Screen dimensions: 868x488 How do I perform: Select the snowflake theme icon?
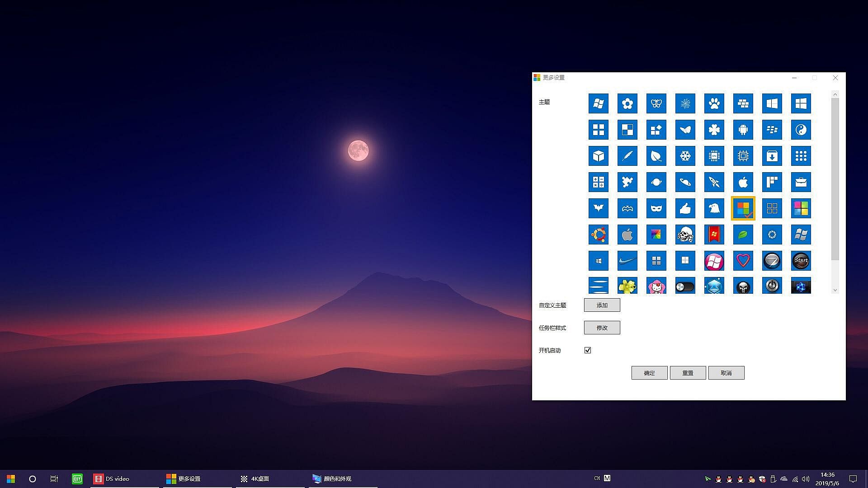click(685, 156)
